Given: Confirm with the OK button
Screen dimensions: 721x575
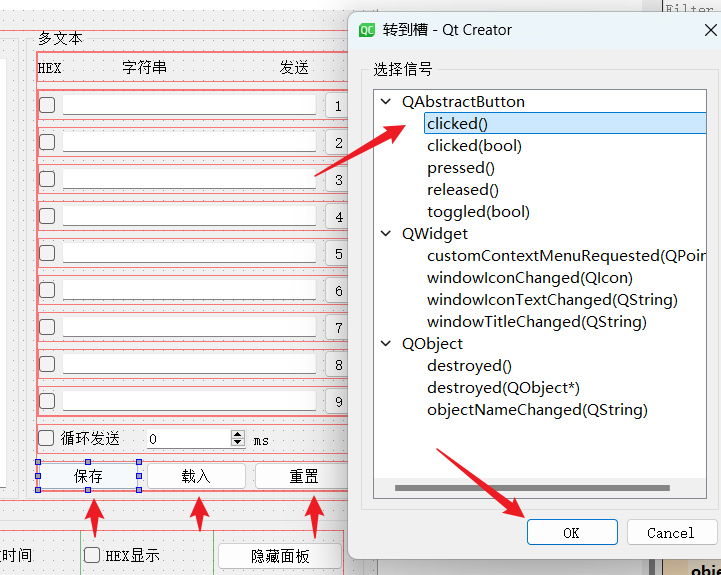Looking at the screenshot, I should [572, 532].
